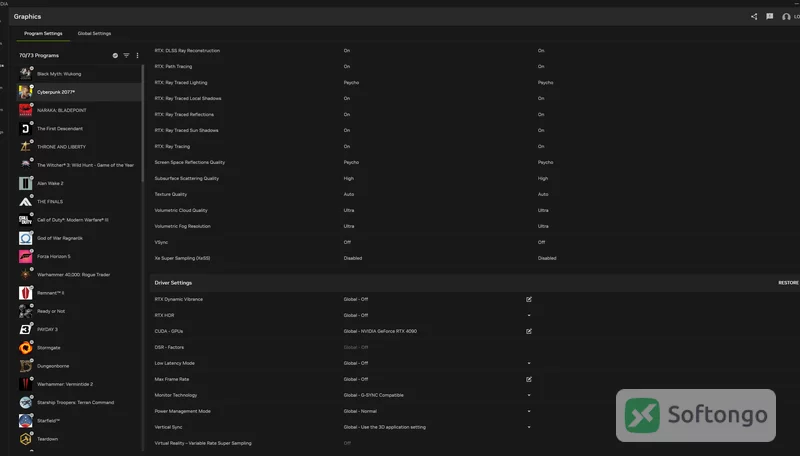Click the optimization status circle icon beside programs count
The image size is (800, 456).
pos(115,56)
